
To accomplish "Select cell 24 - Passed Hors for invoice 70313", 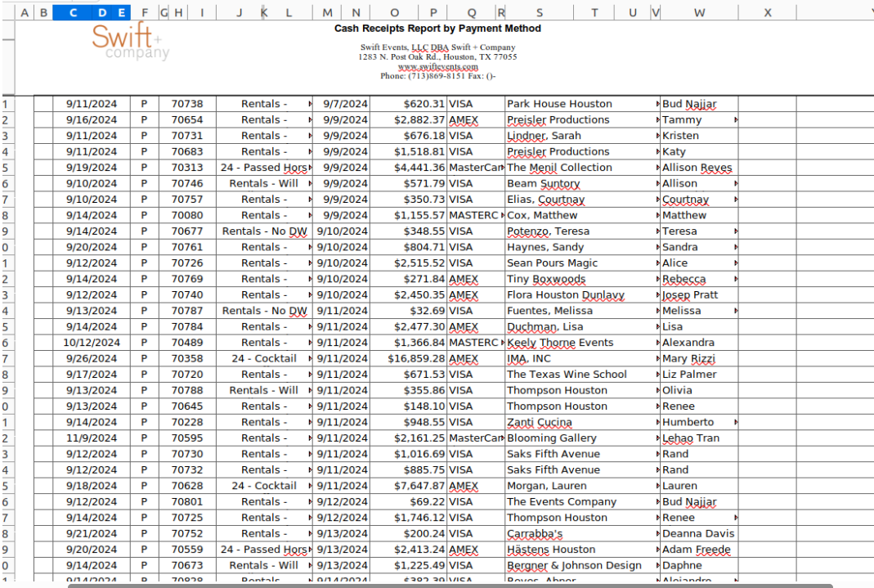I will coord(264,167).
